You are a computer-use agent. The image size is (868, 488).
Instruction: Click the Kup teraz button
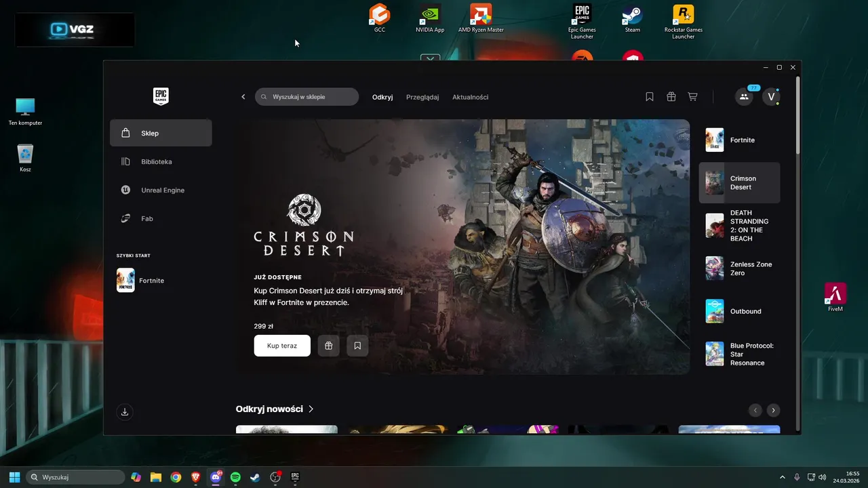click(x=282, y=346)
